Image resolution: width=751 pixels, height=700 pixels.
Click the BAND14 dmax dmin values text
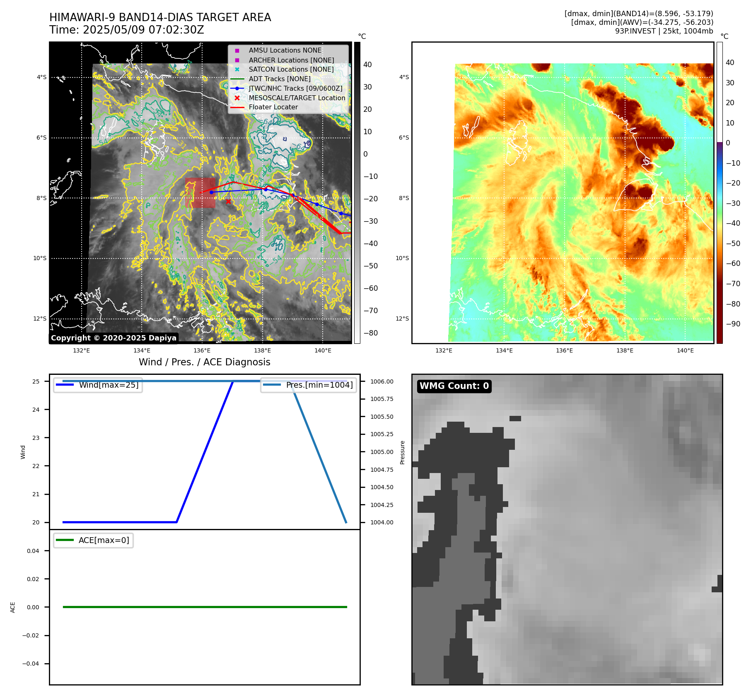[x=639, y=14]
